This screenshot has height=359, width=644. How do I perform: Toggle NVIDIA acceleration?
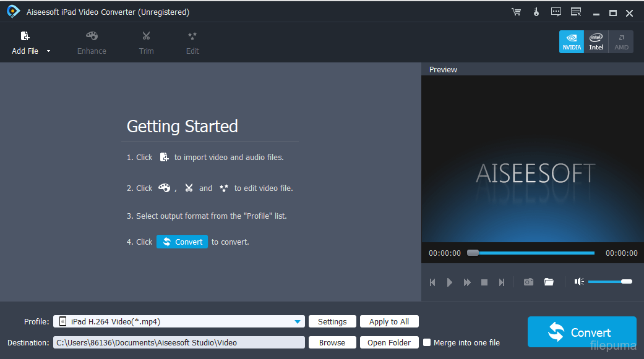pyautogui.click(x=572, y=41)
